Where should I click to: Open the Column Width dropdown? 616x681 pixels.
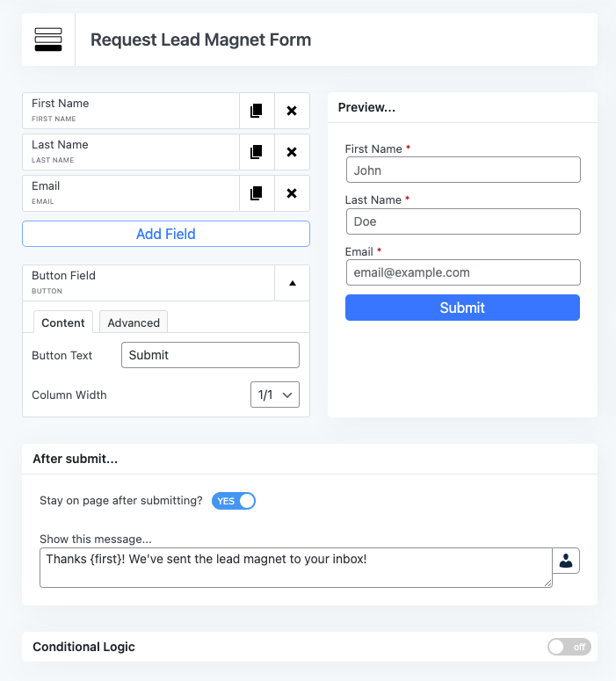tap(274, 395)
